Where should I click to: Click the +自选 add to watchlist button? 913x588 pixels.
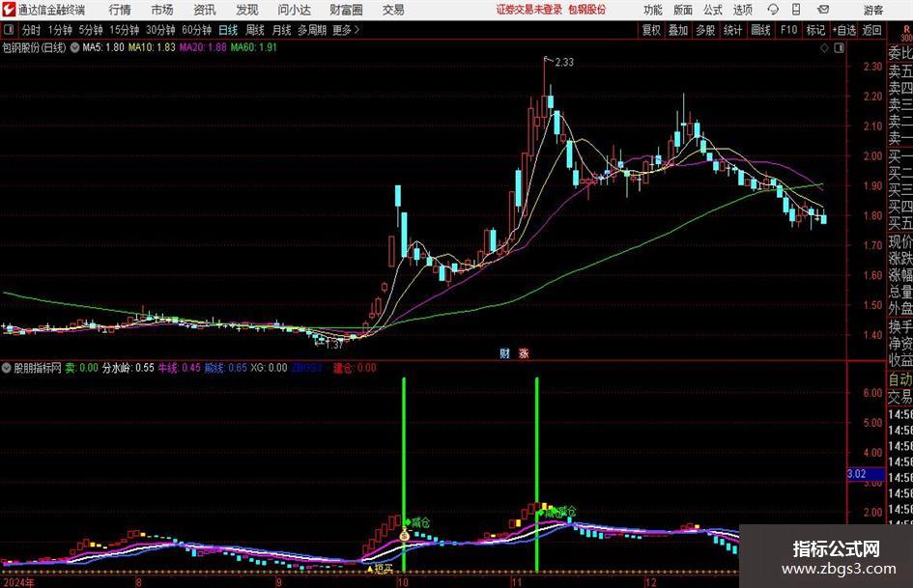click(843, 30)
